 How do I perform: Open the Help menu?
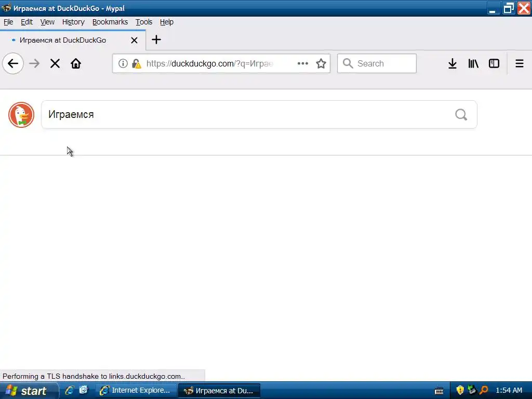click(167, 22)
